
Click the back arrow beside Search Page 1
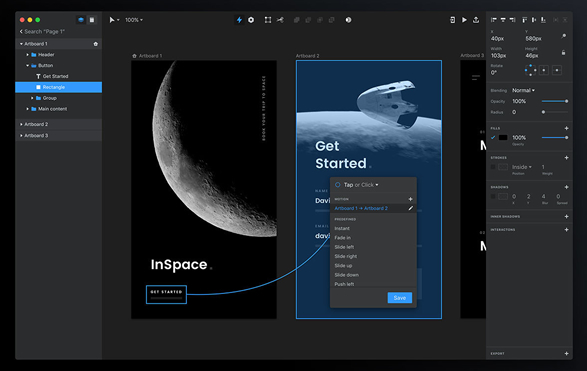21,31
